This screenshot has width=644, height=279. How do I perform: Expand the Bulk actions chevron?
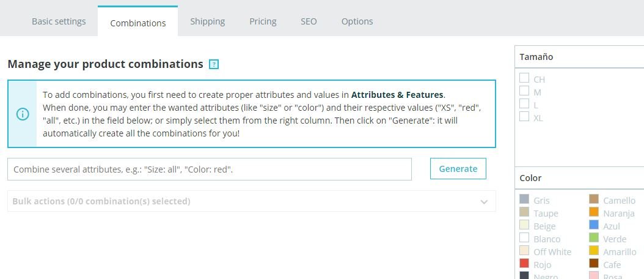(x=484, y=202)
